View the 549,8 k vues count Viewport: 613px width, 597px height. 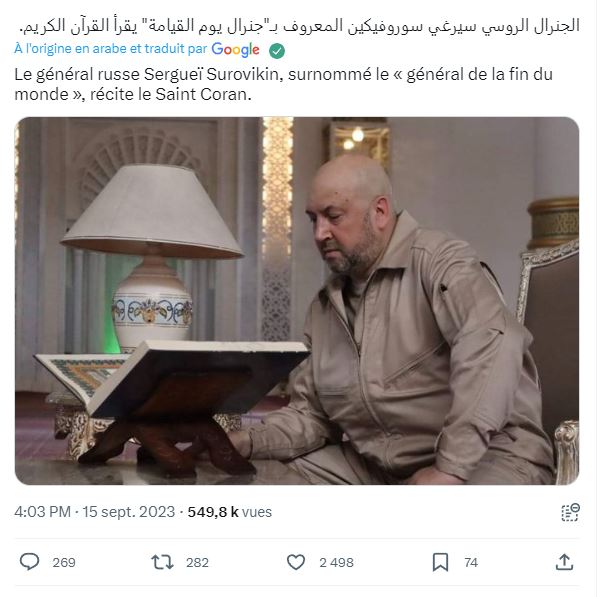[229, 512]
